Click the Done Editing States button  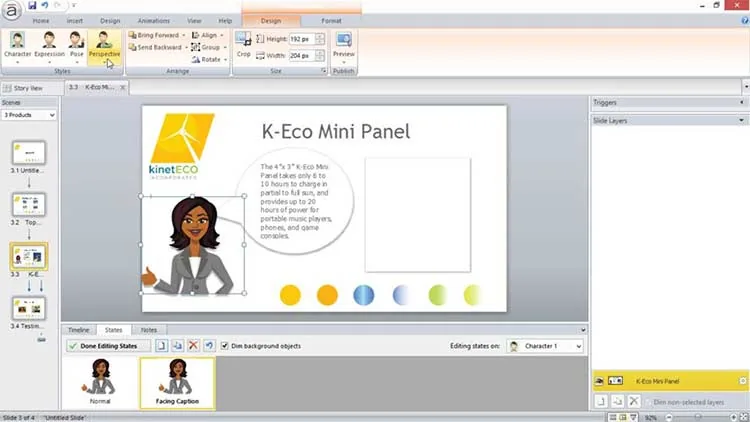[x=103, y=345]
